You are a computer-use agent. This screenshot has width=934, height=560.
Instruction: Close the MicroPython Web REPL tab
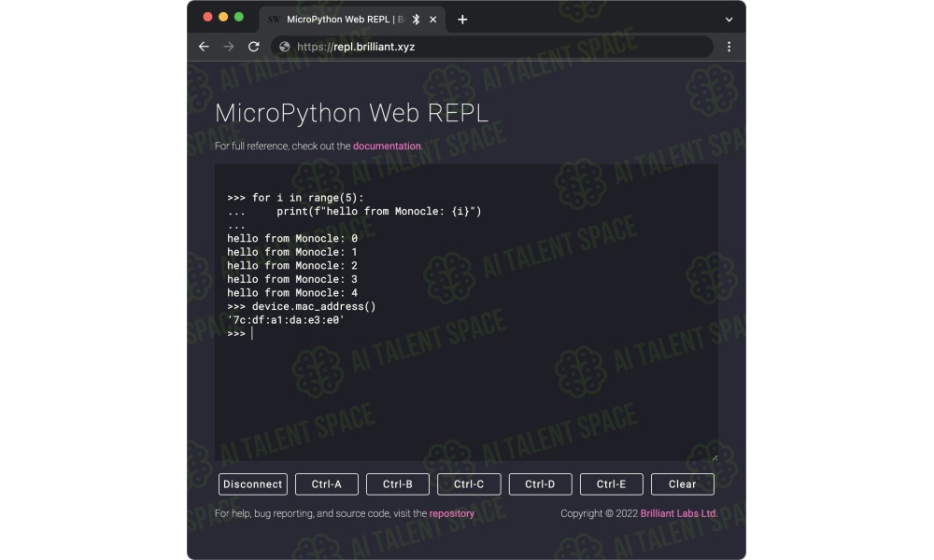[433, 20]
